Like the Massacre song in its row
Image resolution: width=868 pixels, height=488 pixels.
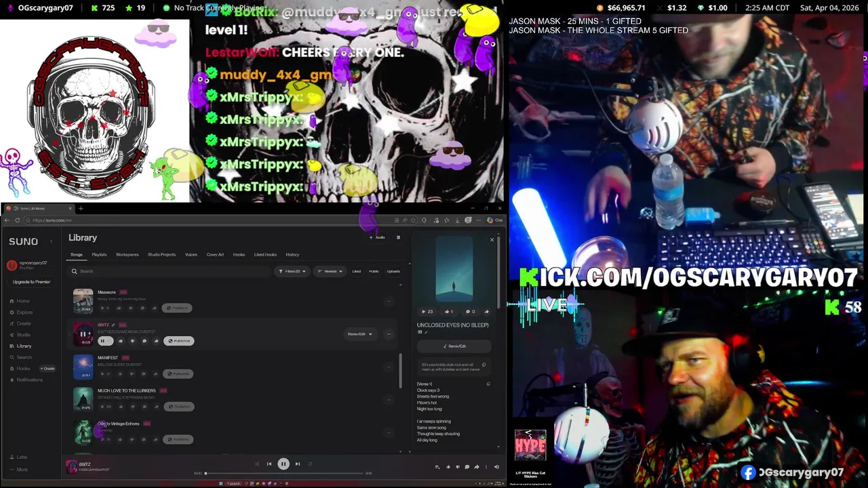[x=119, y=308]
